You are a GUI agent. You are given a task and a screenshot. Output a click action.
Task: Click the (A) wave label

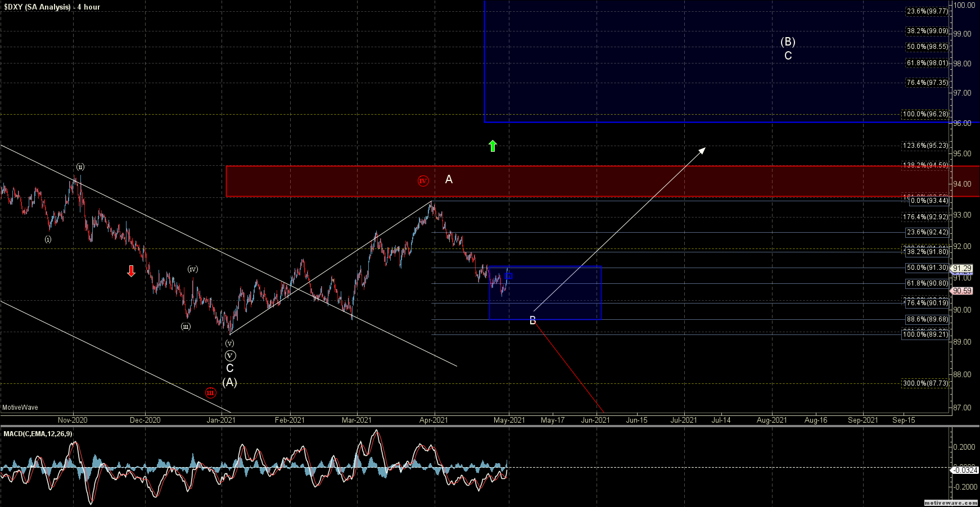click(x=229, y=382)
